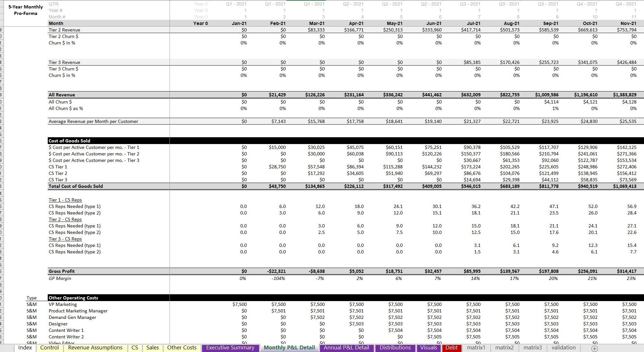Select the Gross Profit row label
The height and width of the screenshot is (352, 644).
click(62, 271)
